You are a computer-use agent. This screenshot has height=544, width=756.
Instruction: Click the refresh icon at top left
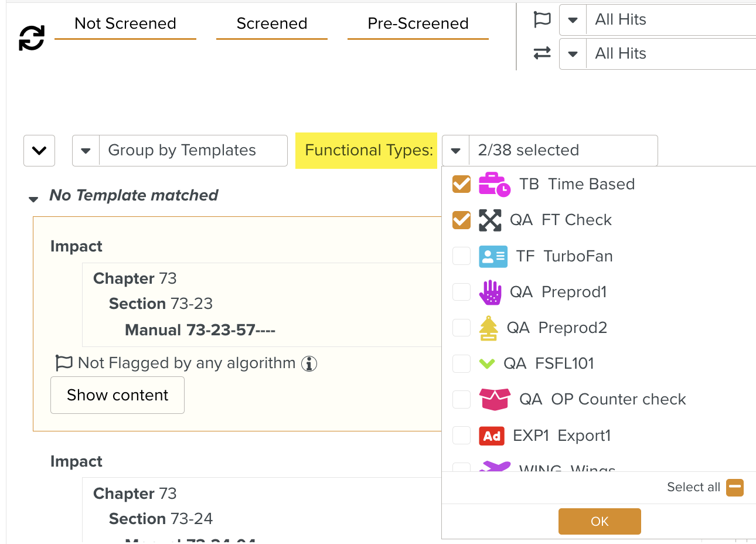click(x=31, y=37)
